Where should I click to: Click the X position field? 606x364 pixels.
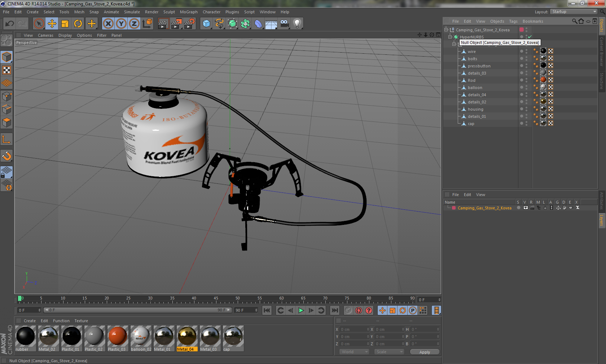click(354, 329)
